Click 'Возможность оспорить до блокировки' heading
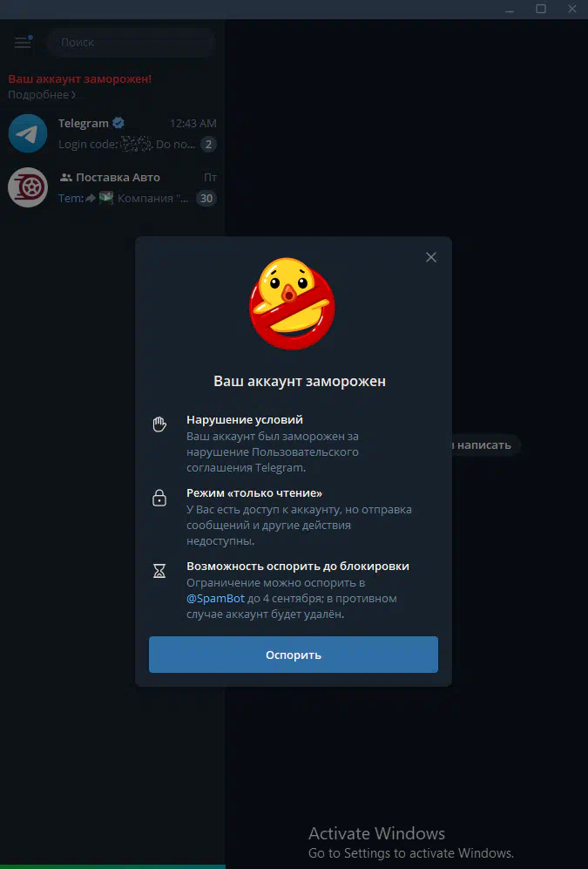Image resolution: width=588 pixels, height=869 pixels. (298, 566)
